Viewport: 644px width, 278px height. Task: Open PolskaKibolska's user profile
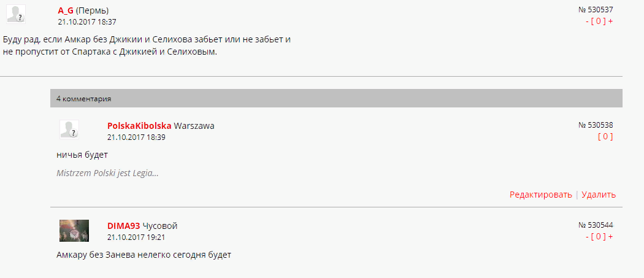[139, 126]
